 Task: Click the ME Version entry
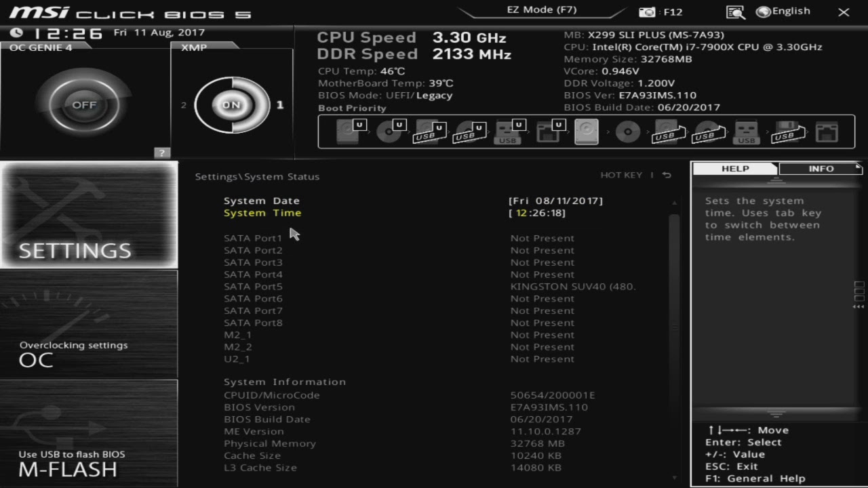point(254,432)
